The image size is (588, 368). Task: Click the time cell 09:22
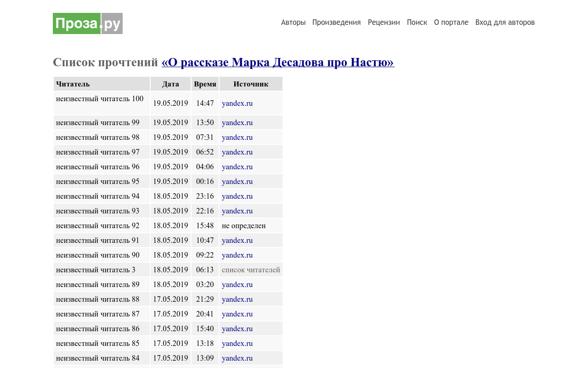tap(205, 255)
